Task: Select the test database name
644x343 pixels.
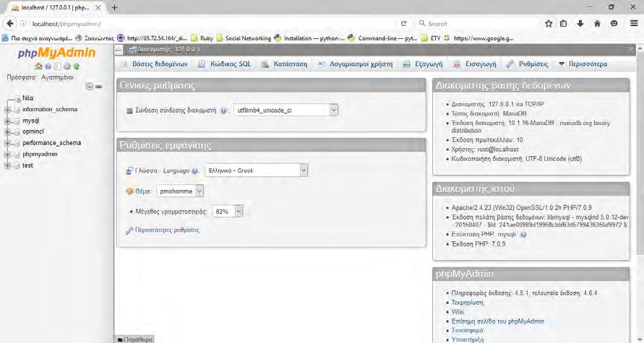Action: 27,166
